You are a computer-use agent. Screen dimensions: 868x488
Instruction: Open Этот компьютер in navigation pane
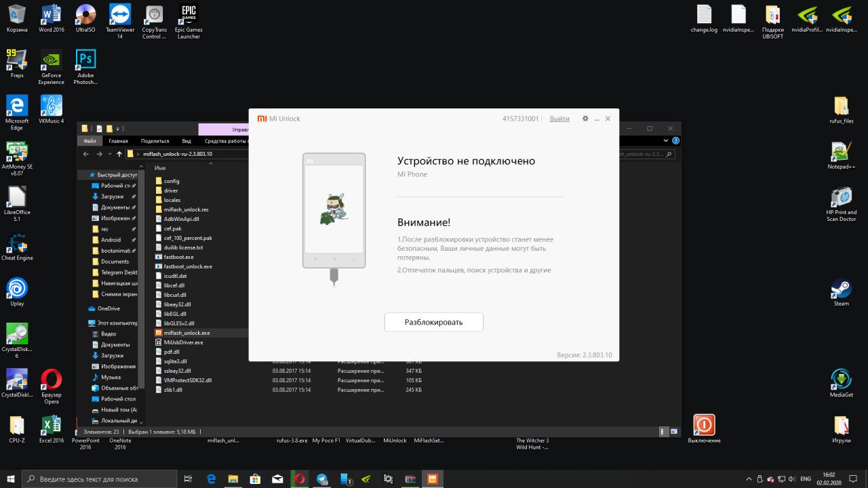pyautogui.click(x=113, y=323)
